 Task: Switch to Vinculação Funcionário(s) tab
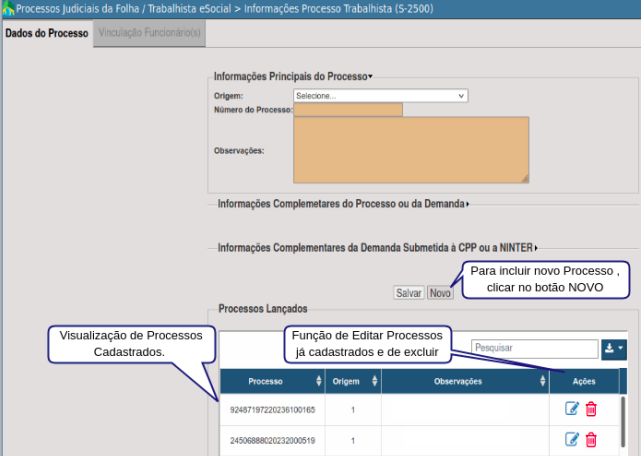coord(150,33)
